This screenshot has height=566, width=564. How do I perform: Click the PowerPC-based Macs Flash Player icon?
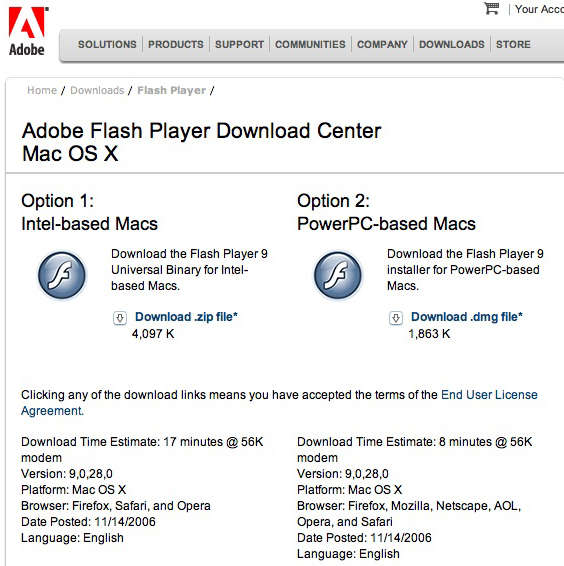[x=338, y=275]
